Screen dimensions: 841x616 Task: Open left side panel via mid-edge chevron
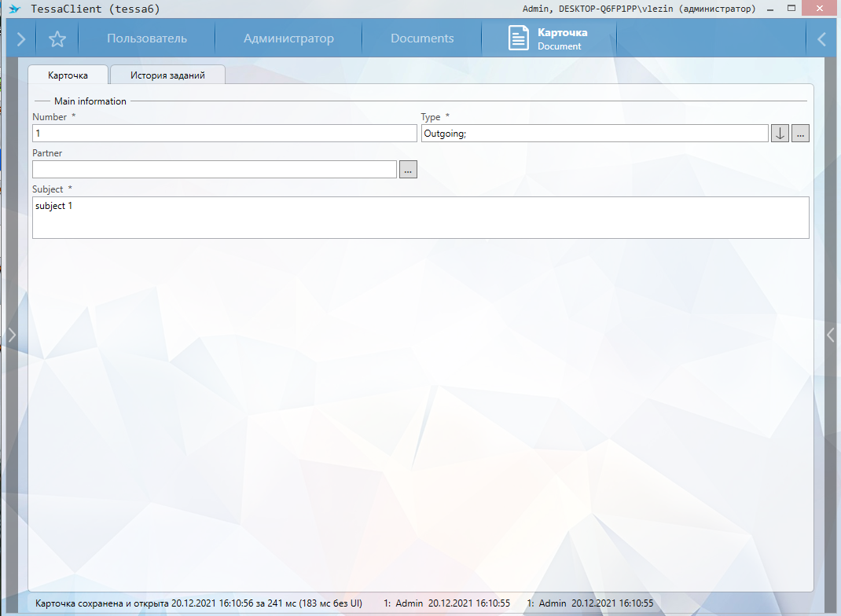coord(11,335)
